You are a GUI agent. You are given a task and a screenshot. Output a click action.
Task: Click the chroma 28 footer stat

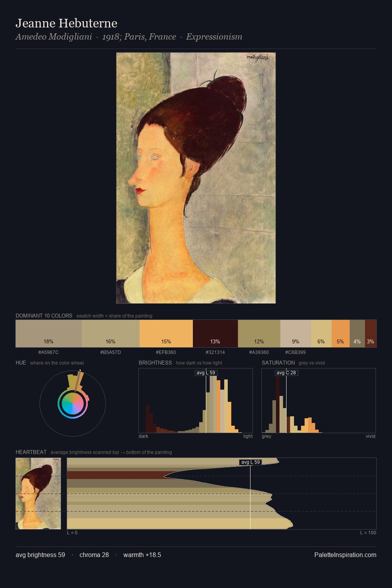tap(94, 555)
